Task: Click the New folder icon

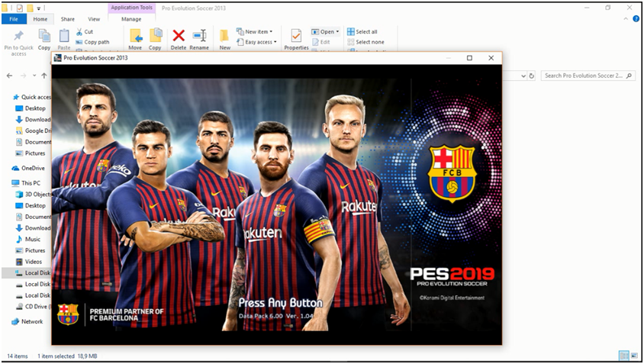Action: pyautogui.click(x=224, y=36)
